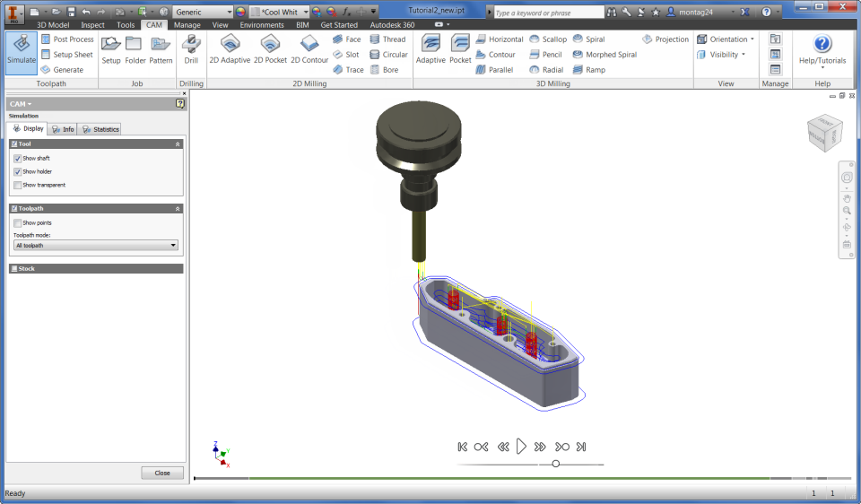The width and height of the screenshot is (861, 504).
Task: Select the 2D Adaptive milling tool
Action: [x=230, y=49]
